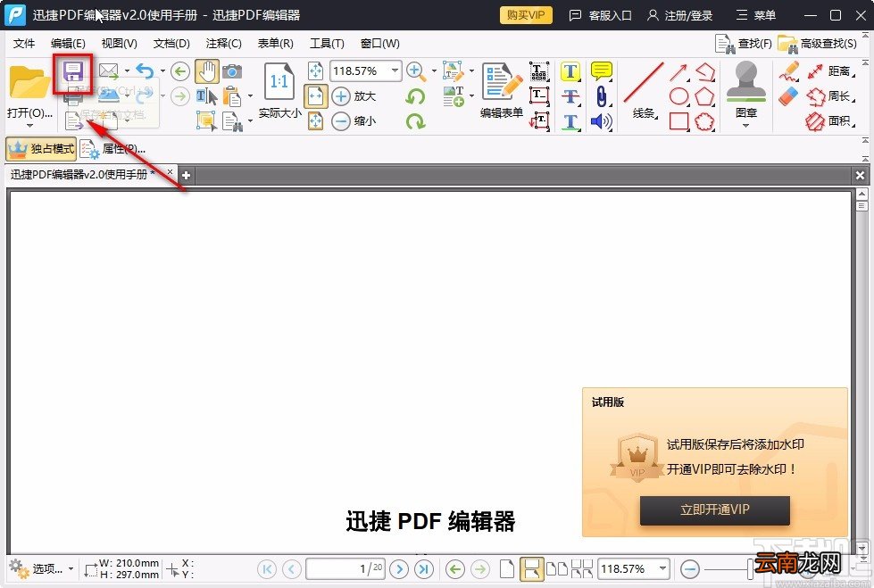Expand the Add Image tool dropdown arrow
Screen dimensions: 874x588
[472, 96]
